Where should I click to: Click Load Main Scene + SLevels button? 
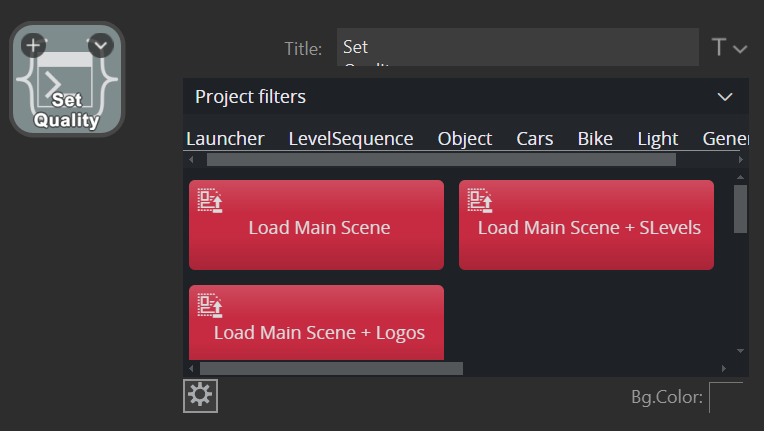point(587,227)
